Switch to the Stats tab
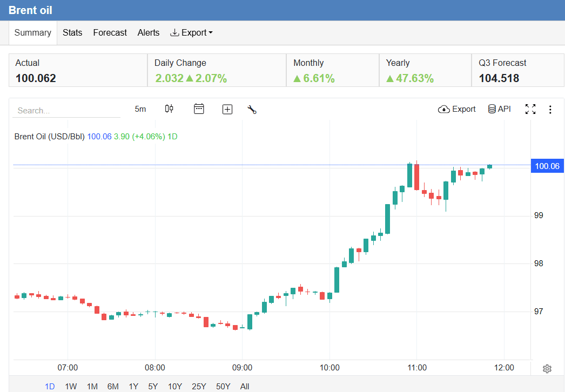565x392 pixels. (72, 33)
